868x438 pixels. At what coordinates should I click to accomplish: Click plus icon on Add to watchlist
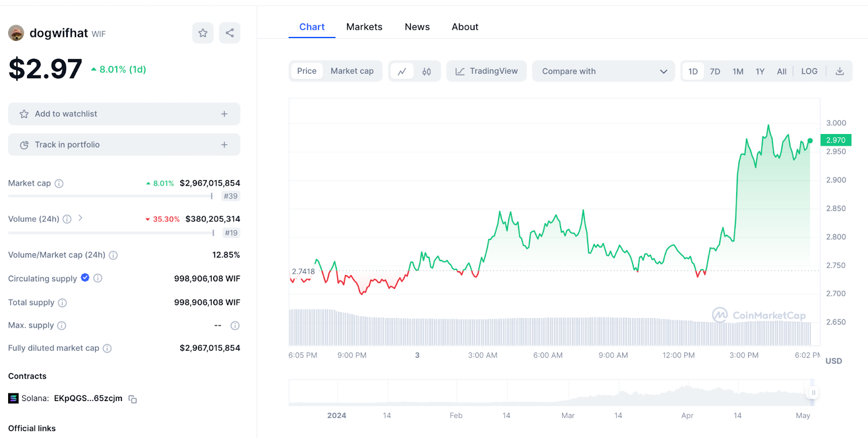pos(224,114)
